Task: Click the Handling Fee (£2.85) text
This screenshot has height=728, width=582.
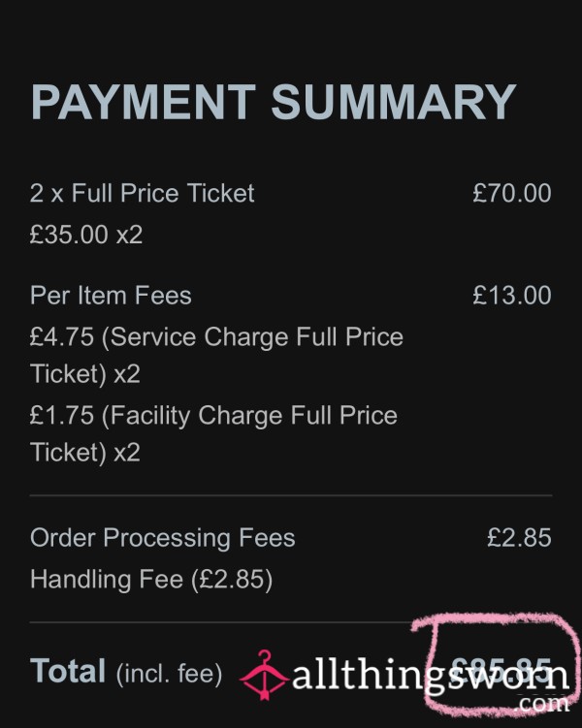Action: coord(151,580)
